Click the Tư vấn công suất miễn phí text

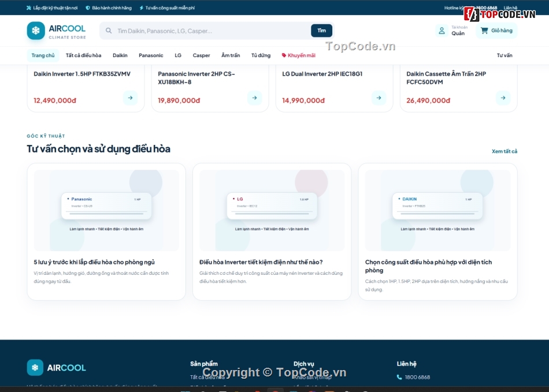[170, 8]
